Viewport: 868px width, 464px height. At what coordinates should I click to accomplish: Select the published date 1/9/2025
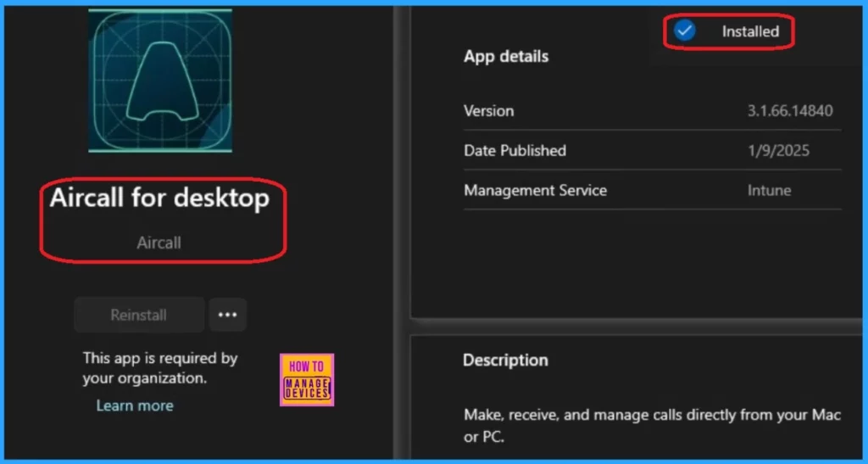778,151
